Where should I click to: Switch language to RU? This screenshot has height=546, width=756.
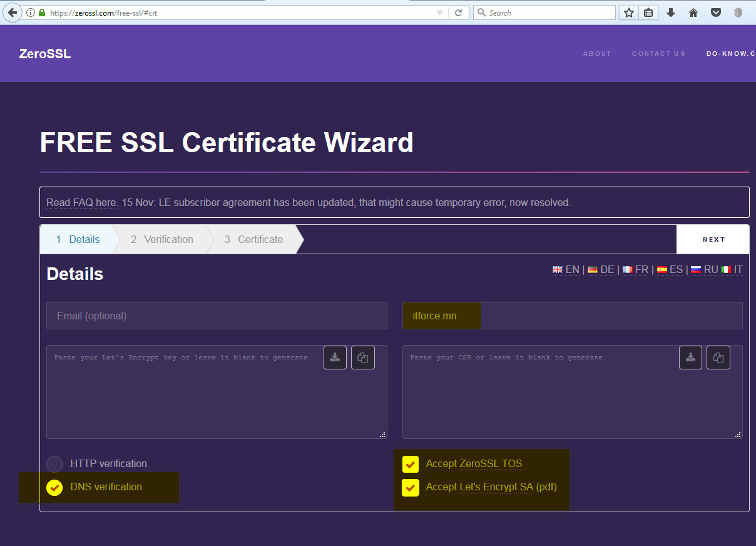(704, 270)
